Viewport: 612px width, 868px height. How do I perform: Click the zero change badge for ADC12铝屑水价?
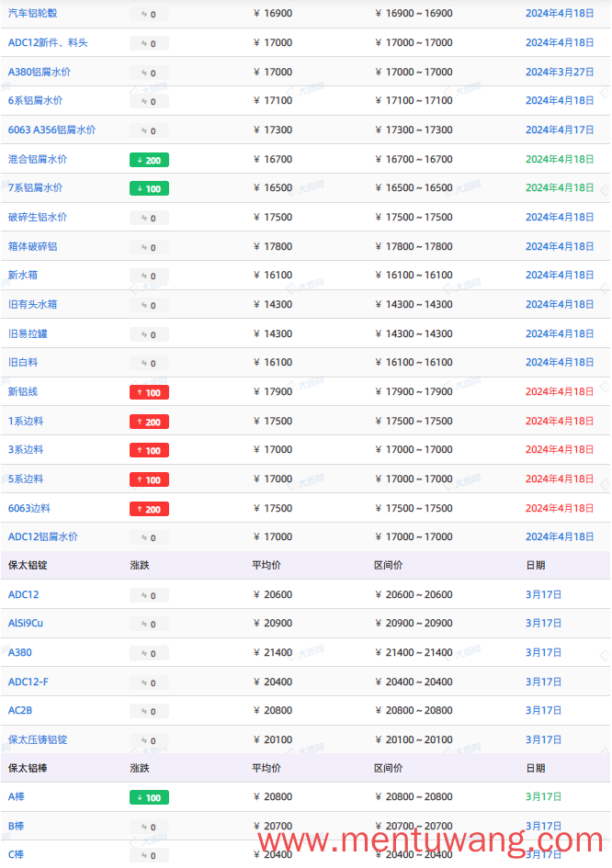(149, 538)
